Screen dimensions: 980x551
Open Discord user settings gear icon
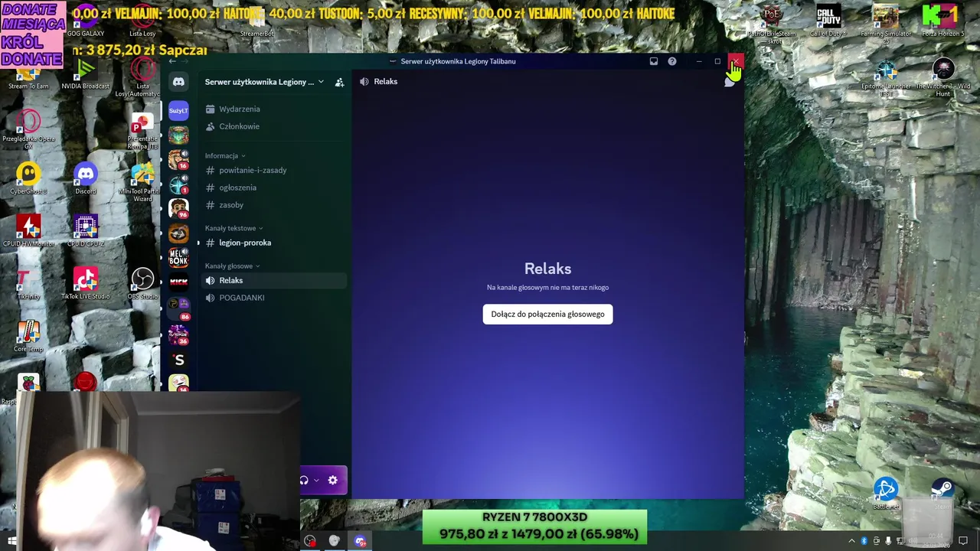coord(332,481)
